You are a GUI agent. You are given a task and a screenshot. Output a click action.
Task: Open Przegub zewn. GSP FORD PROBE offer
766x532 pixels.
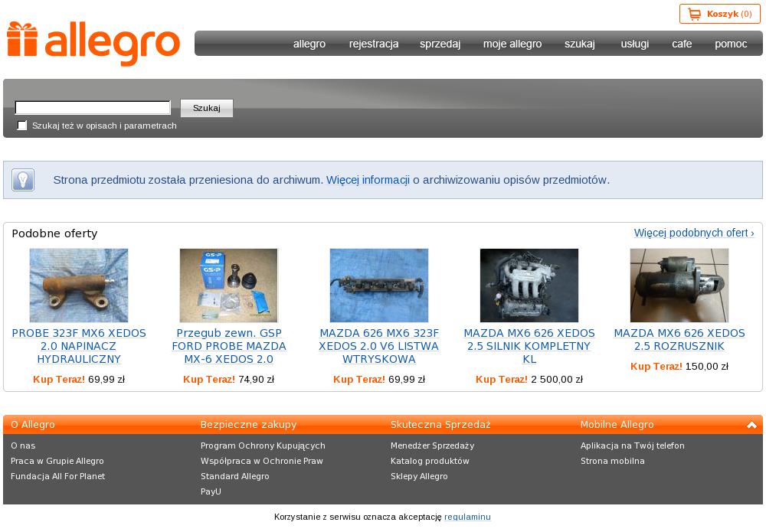(228, 346)
